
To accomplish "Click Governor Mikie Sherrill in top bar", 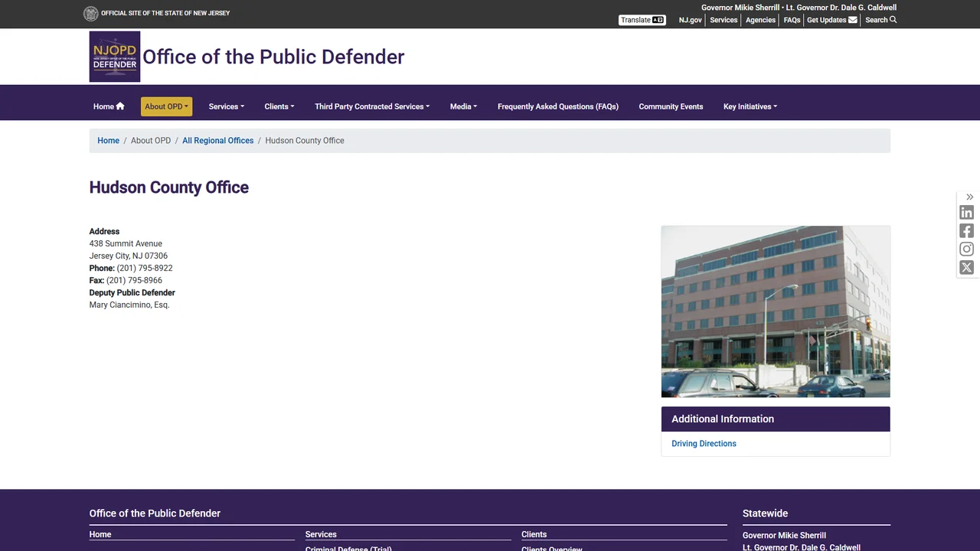I will pyautogui.click(x=740, y=8).
